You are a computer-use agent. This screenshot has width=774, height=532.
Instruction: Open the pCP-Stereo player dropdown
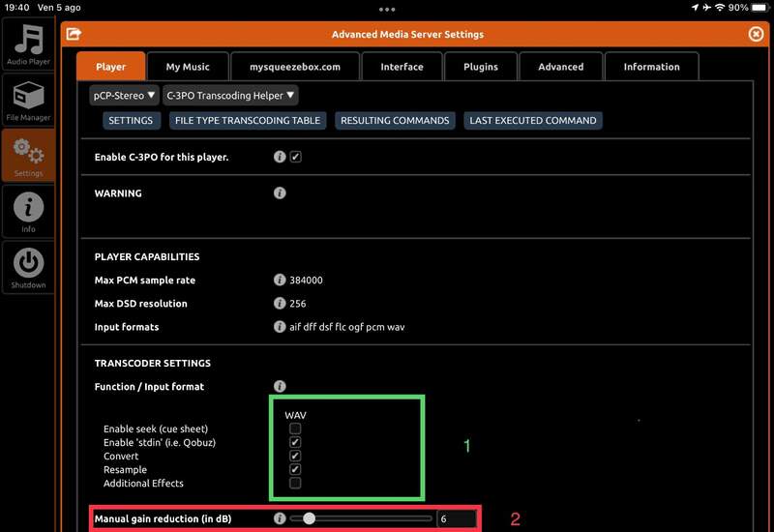(124, 96)
